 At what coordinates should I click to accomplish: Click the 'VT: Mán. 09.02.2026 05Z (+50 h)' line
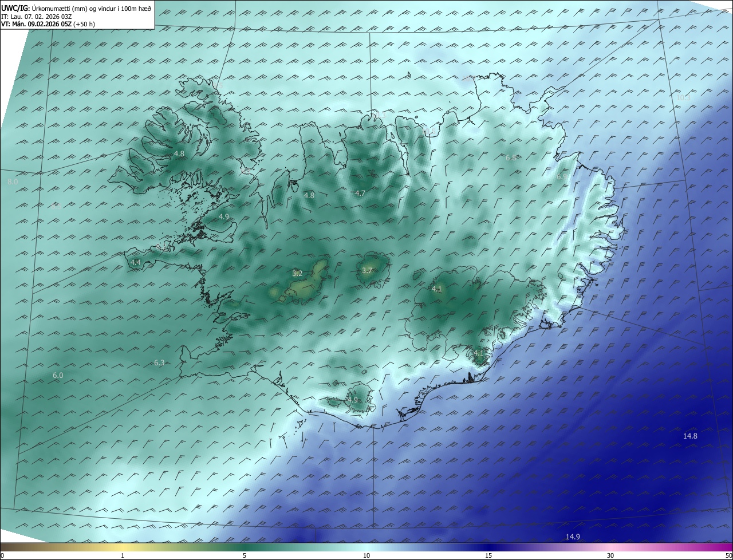[48, 24]
